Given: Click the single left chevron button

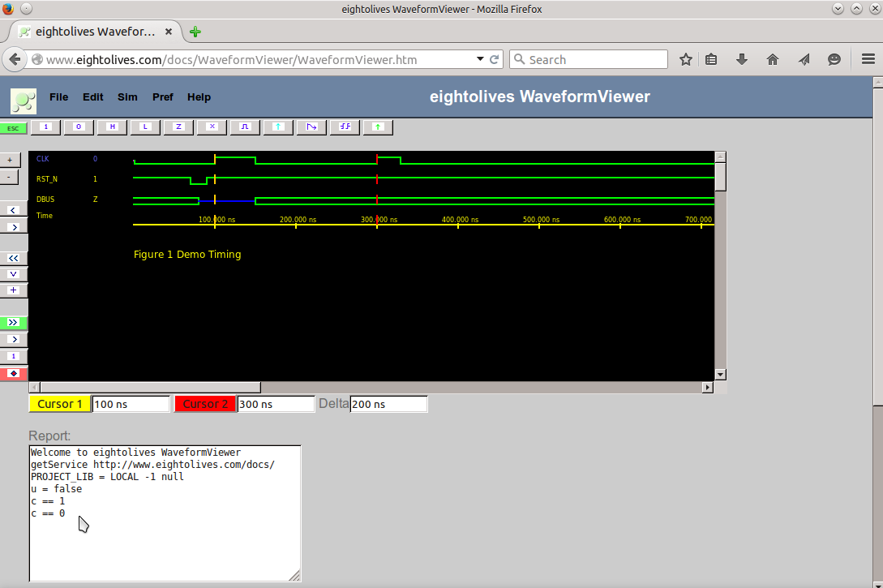Looking at the screenshot, I should (x=14, y=210).
